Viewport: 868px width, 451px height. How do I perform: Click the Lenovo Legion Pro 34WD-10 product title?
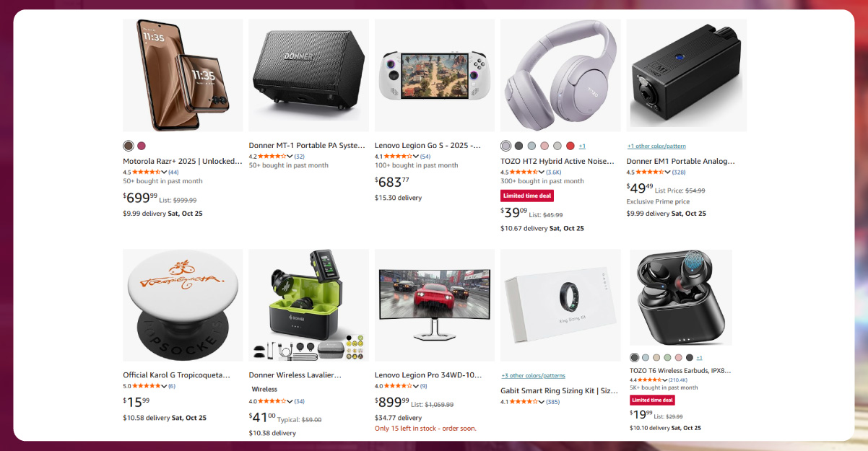428,375
